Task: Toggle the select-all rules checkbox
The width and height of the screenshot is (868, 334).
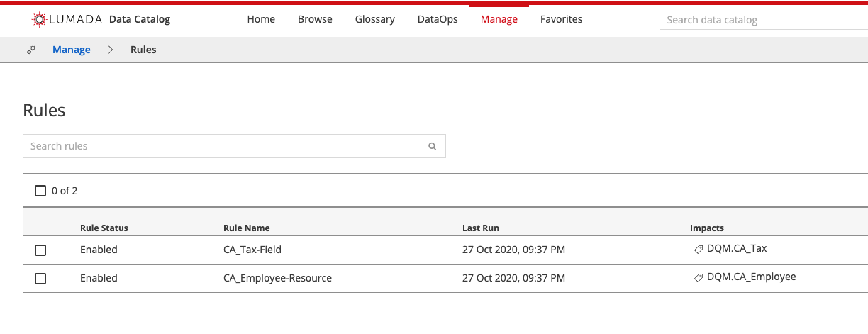Action: (x=40, y=191)
